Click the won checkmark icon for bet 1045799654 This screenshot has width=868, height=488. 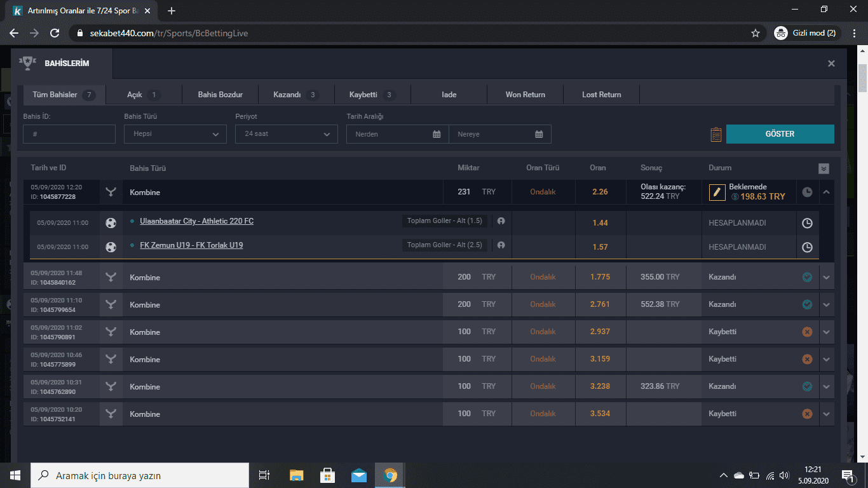click(x=807, y=304)
